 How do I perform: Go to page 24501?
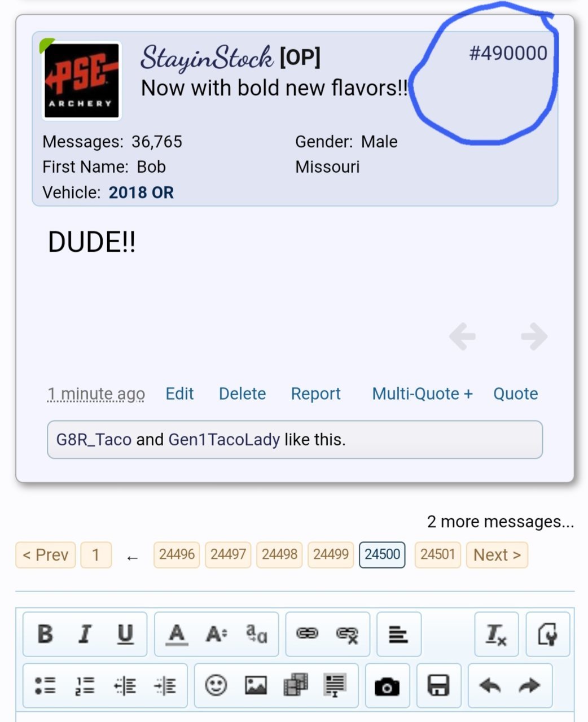(x=437, y=554)
